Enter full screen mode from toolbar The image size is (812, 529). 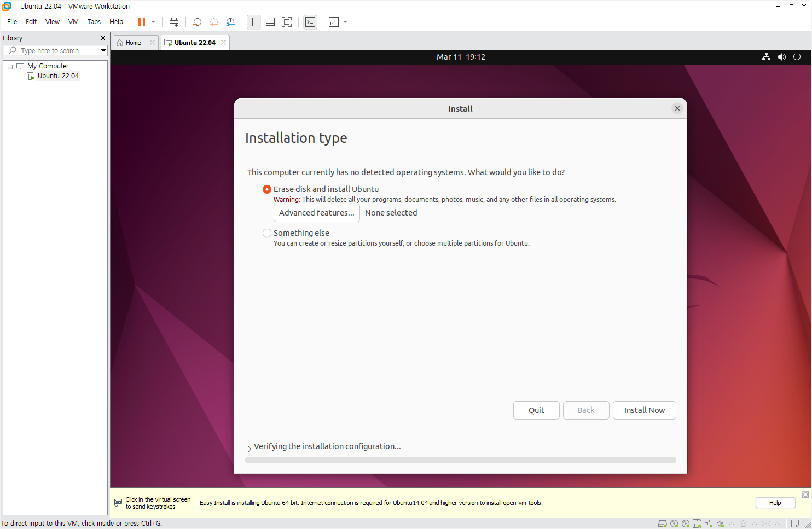tap(287, 22)
